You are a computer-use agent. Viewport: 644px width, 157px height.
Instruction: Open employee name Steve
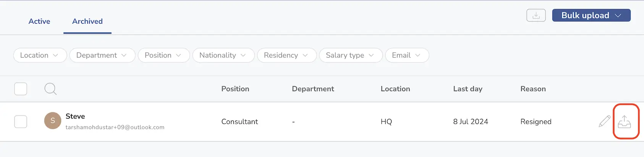tap(75, 116)
